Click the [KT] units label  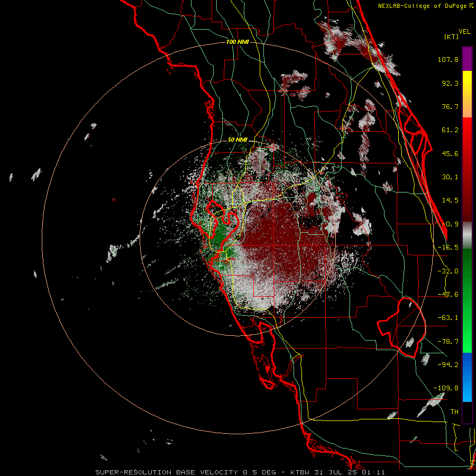(452, 36)
